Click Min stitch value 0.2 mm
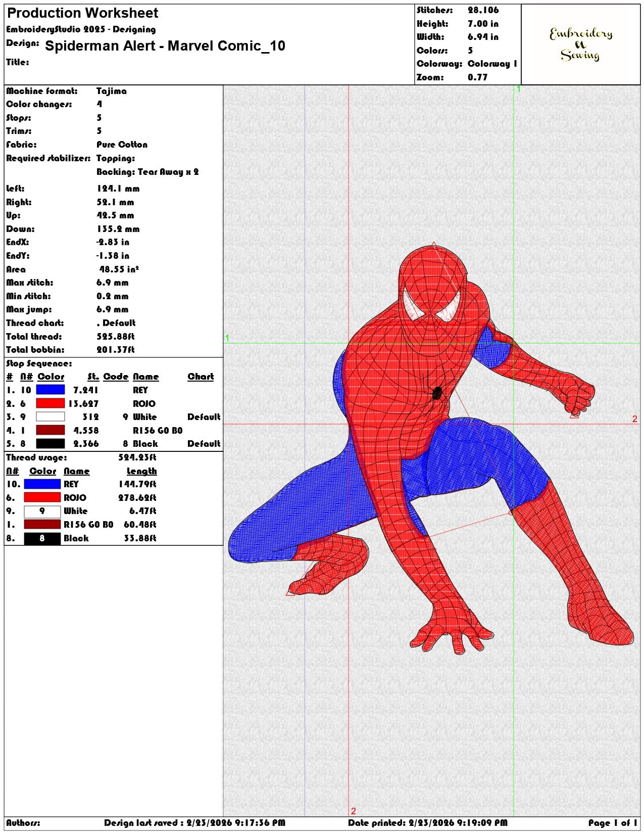The height and width of the screenshot is (834, 644). tap(112, 296)
